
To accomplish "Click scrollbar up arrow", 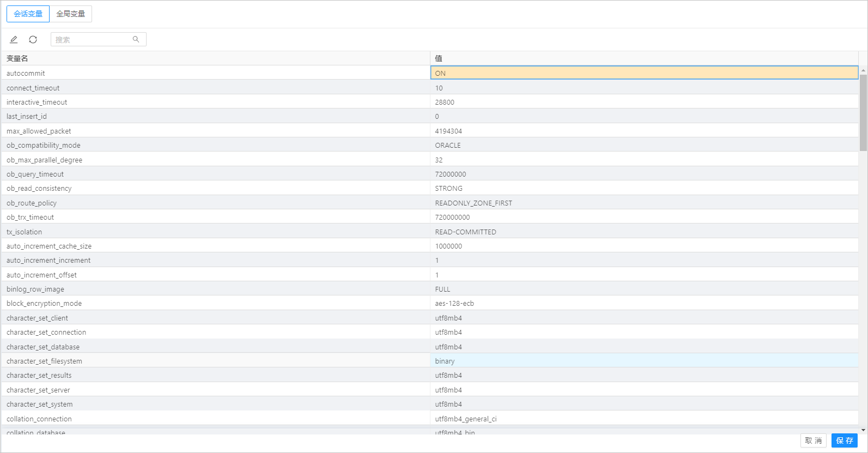I will pyautogui.click(x=863, y=70).
